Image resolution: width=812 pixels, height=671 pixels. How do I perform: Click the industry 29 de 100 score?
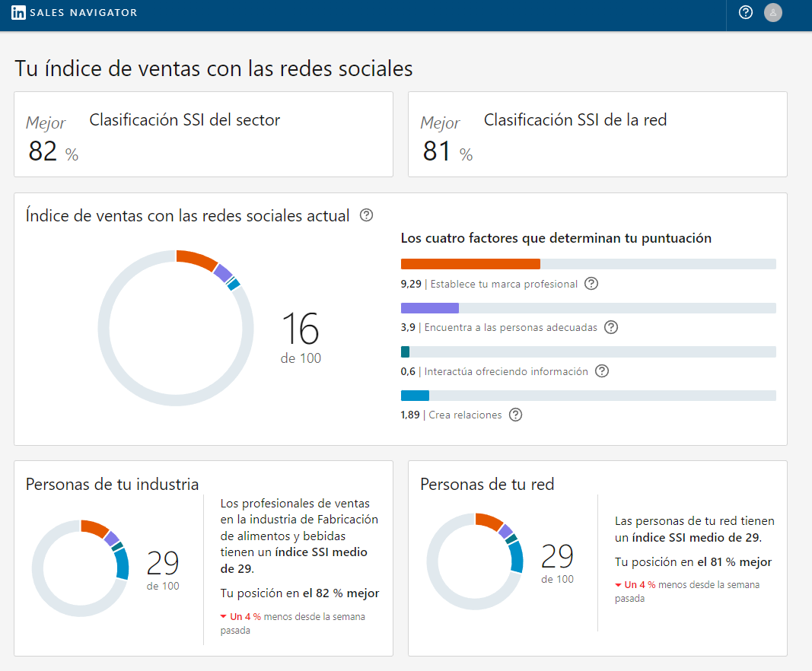pyautogui.click(x=163, y=570)
